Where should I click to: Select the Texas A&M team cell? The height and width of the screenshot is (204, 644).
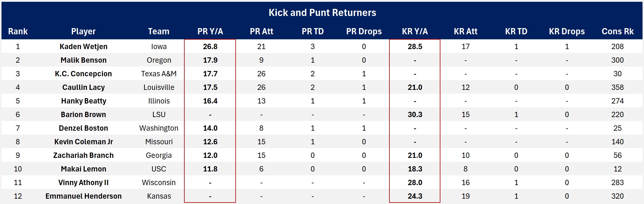point(159,74)
